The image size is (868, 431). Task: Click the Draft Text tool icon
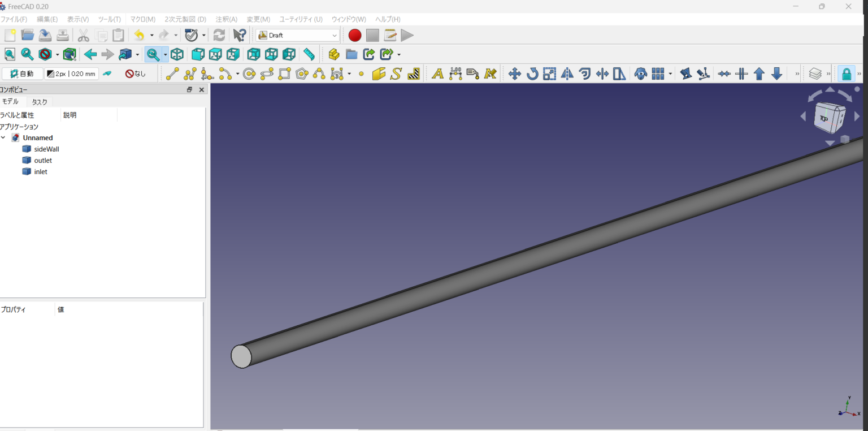tap(437, 74)
